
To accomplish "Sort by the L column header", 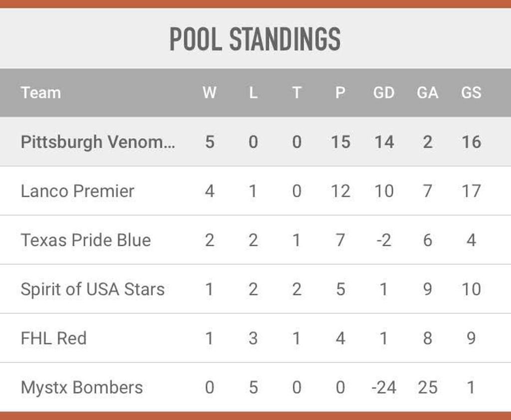I will (253, 93).
